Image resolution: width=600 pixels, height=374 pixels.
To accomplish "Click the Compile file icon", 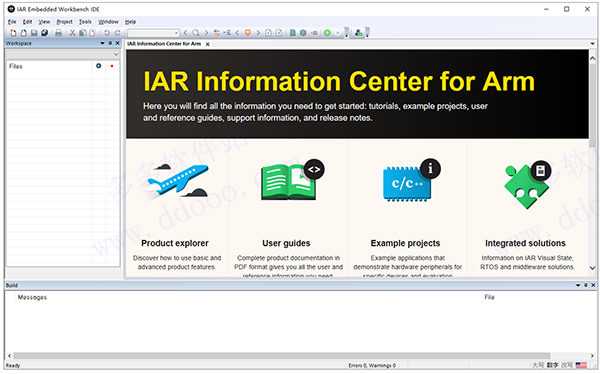I will click(293, 33).
